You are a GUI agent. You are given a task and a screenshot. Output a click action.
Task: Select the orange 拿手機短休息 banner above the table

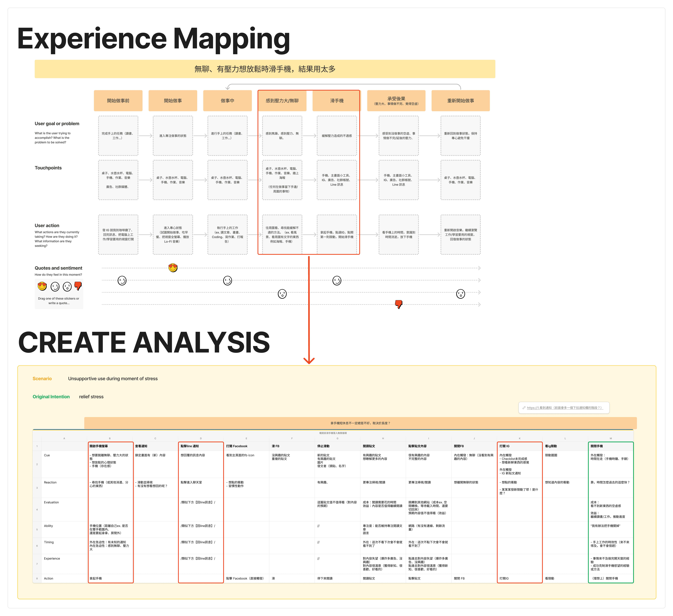click(x=360, y=423)
